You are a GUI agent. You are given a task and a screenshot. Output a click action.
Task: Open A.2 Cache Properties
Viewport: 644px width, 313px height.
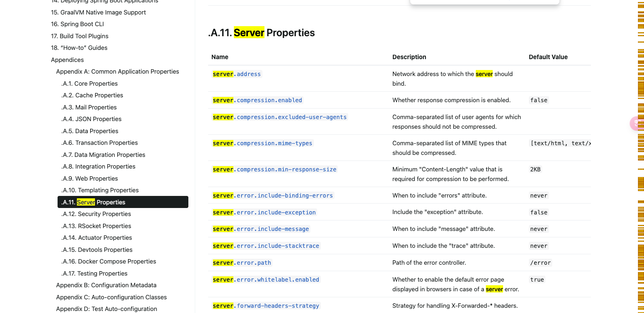pyautogui.click(x=92, y=95)
